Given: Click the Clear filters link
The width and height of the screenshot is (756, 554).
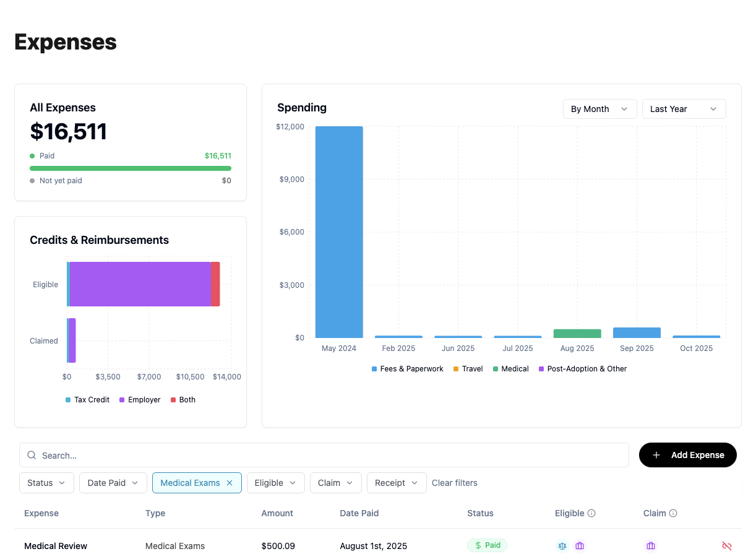Looking at the screenshot, I should pyautogui.click(x=455, y=483).
